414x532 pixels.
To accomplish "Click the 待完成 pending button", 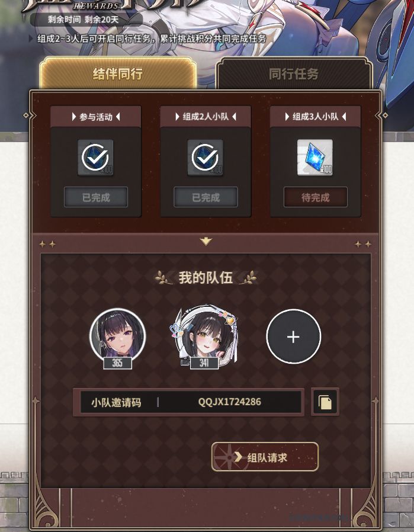I will click(x=315, y=197).
